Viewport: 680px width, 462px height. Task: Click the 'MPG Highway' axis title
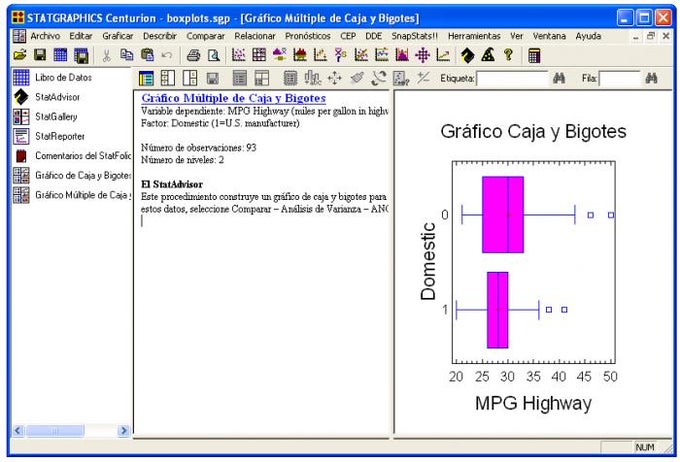click(533, 403)
